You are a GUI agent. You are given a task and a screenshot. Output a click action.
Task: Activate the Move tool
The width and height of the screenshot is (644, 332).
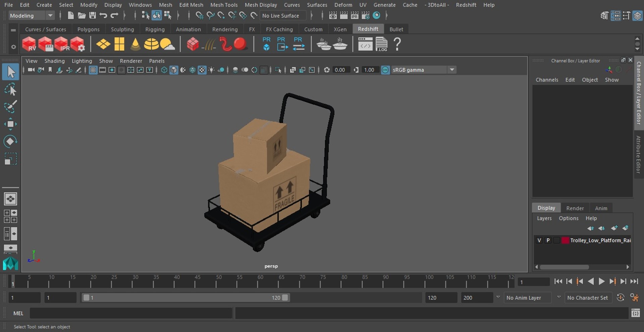[10, 124]
